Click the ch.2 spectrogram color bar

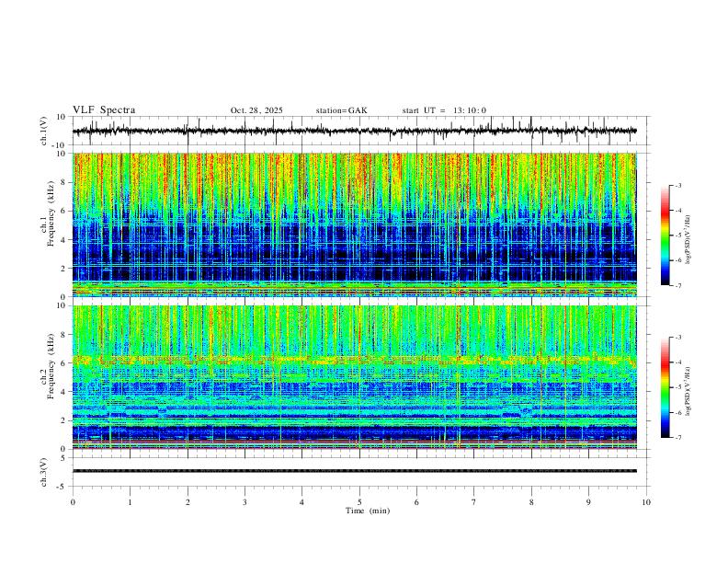665,387
